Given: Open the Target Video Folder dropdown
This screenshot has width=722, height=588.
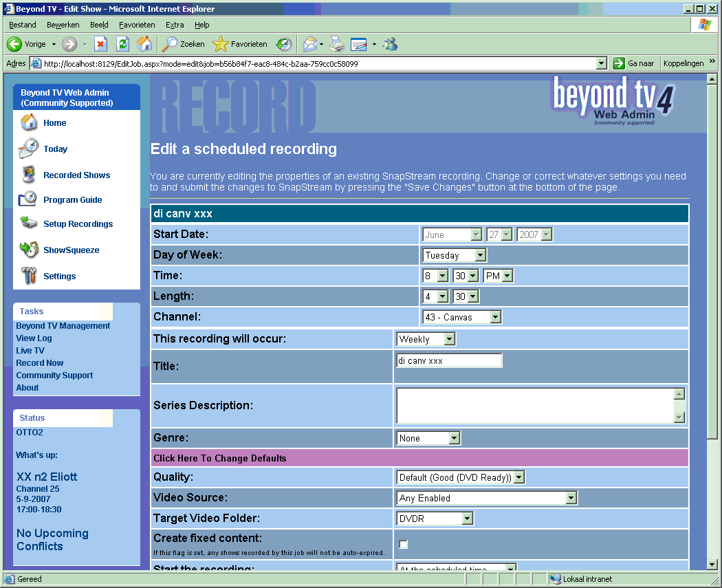Looking at the screenshot, I should click(435, 519).
